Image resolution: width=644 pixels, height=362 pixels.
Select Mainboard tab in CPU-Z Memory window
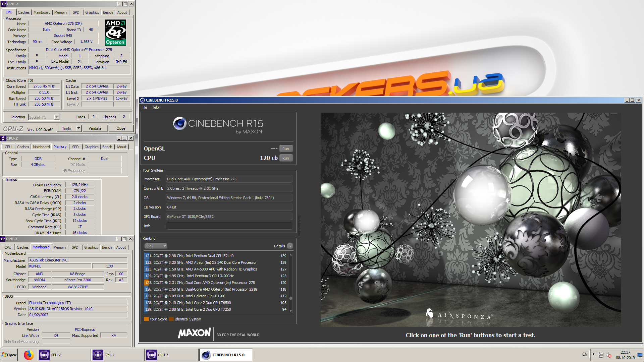(41, 147)
